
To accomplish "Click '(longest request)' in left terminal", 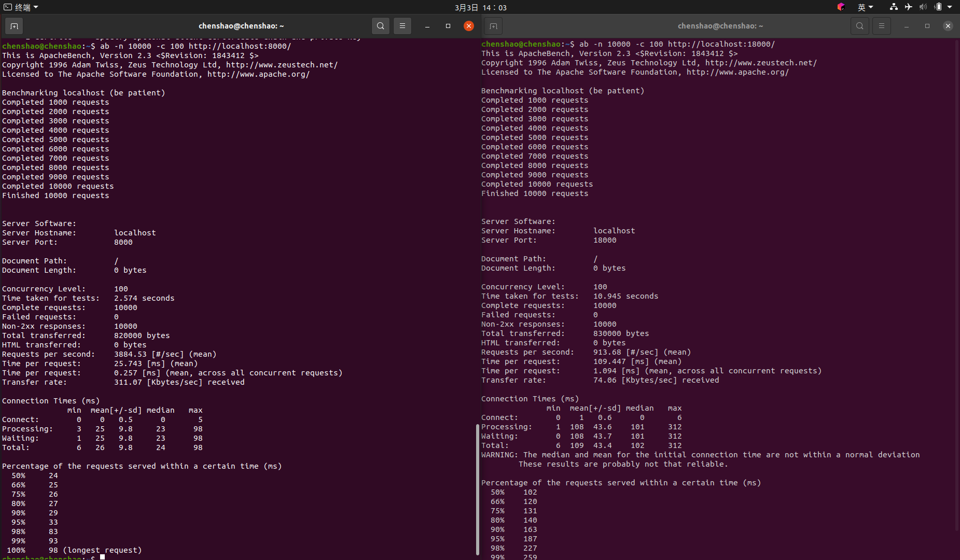I will click(102, 550).
